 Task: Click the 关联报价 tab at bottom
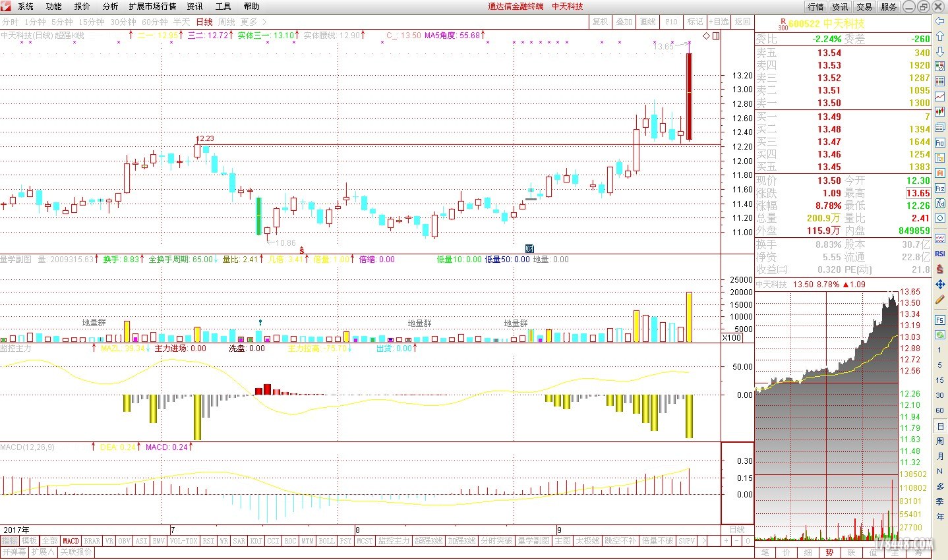pos(77,552)
